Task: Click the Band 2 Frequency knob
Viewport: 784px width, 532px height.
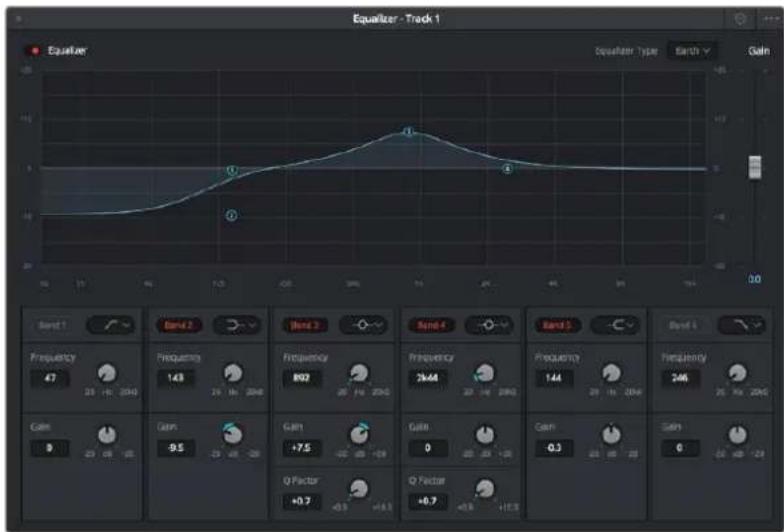Action: pyautogui.click(x=233, y=373)
